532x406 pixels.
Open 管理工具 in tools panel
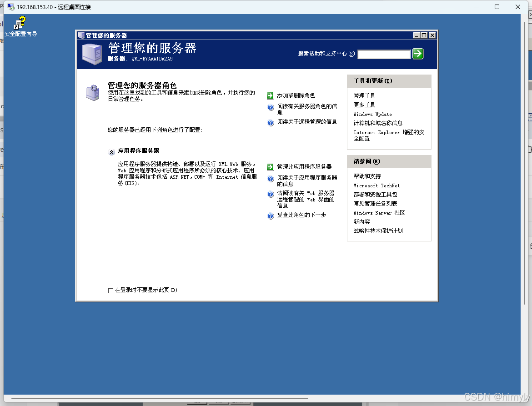click(x=364, y=96)
